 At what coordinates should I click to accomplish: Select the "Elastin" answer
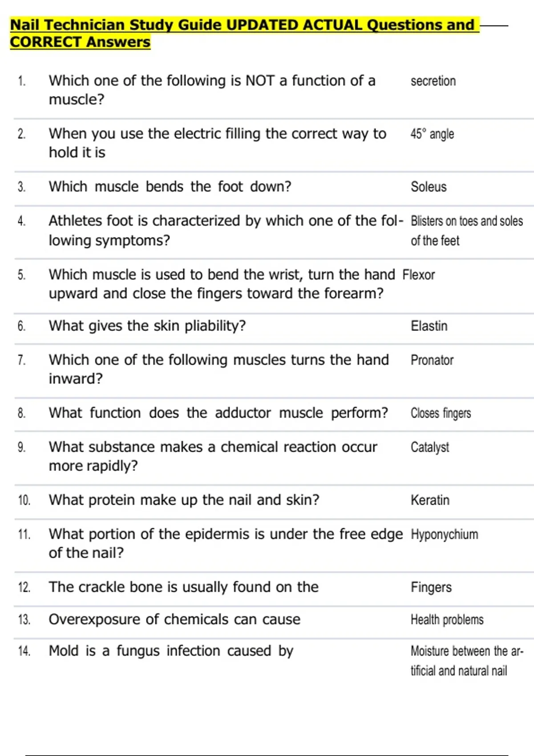tap(429, 326)
